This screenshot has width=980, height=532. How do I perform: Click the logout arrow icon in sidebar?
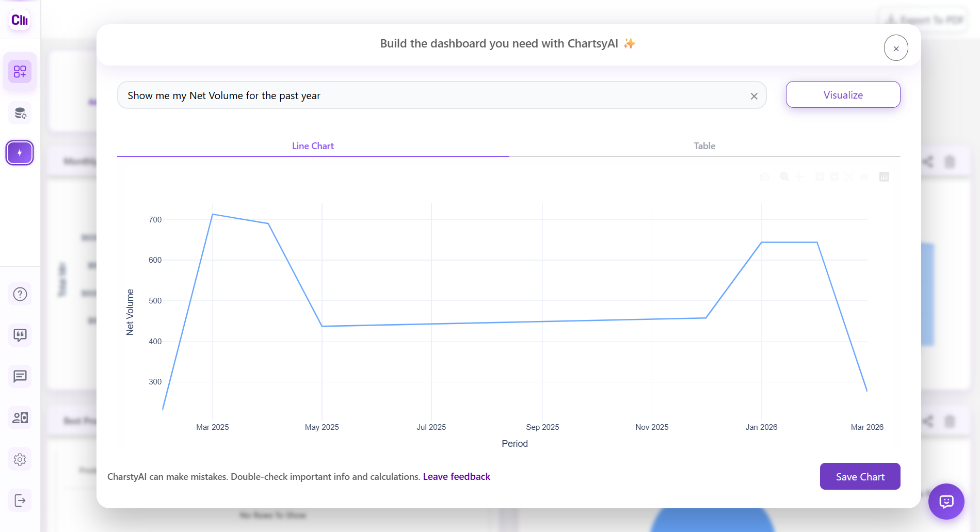coord(20,501)
